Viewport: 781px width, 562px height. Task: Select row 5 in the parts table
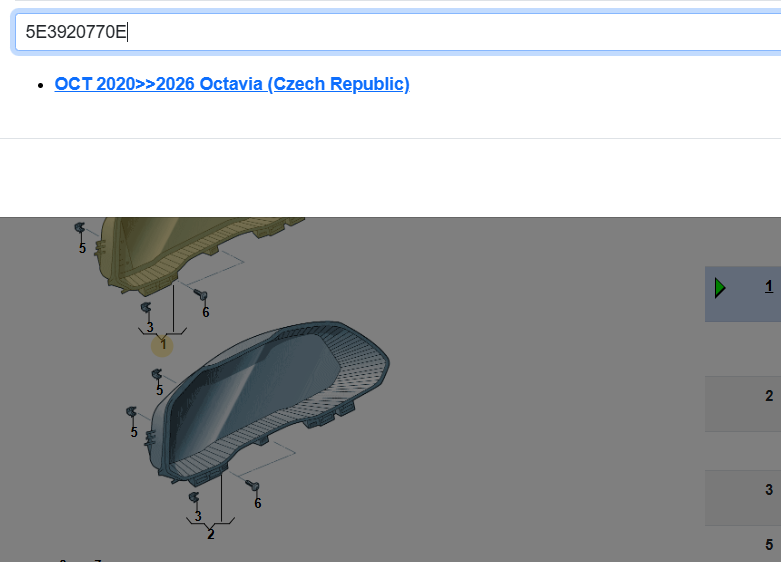[768, 545]
